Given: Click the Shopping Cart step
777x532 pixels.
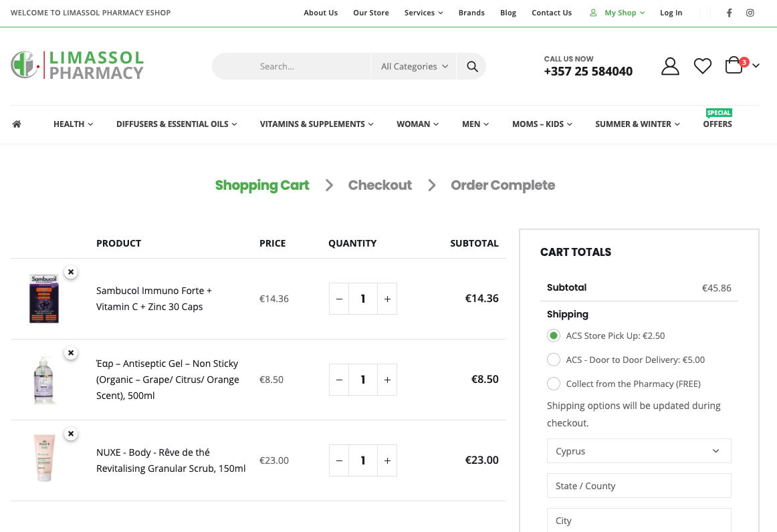Looking at the screenshot, I should tap(261, 184).
